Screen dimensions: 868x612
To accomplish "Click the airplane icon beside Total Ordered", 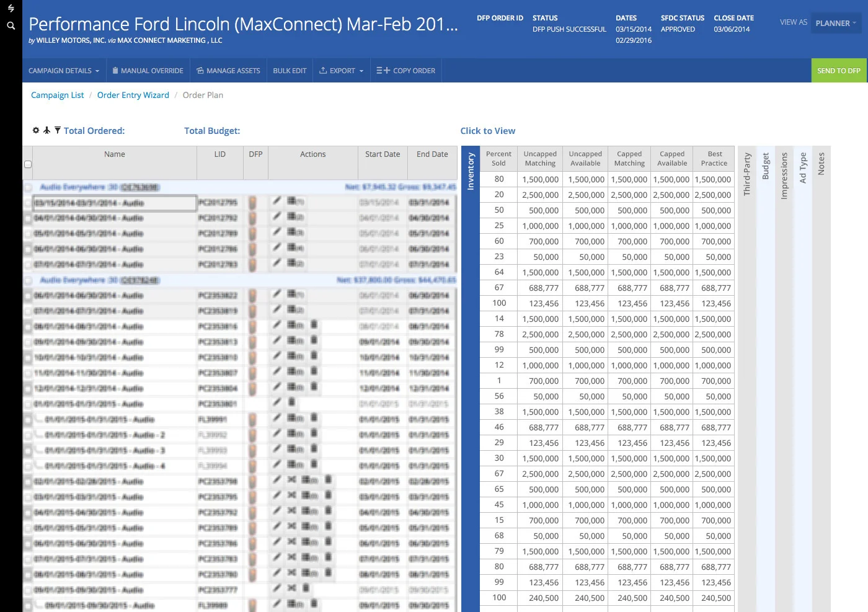I will click(46, 130).
